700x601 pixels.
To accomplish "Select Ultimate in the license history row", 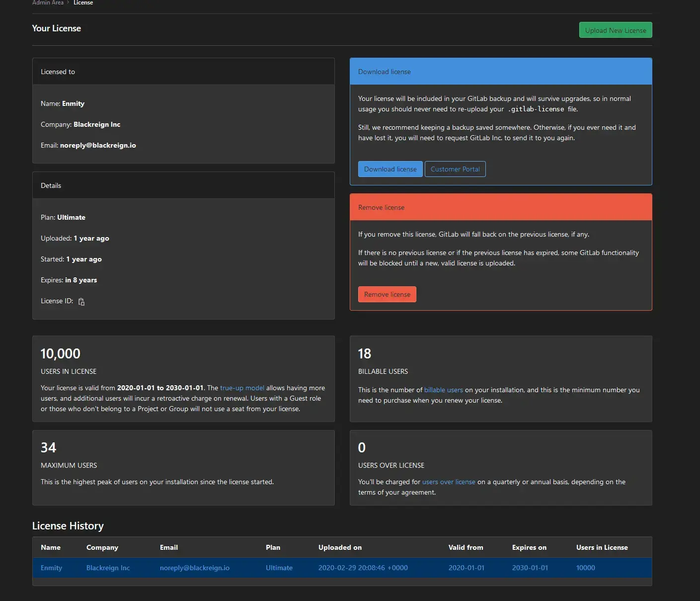I will (279, 568).
